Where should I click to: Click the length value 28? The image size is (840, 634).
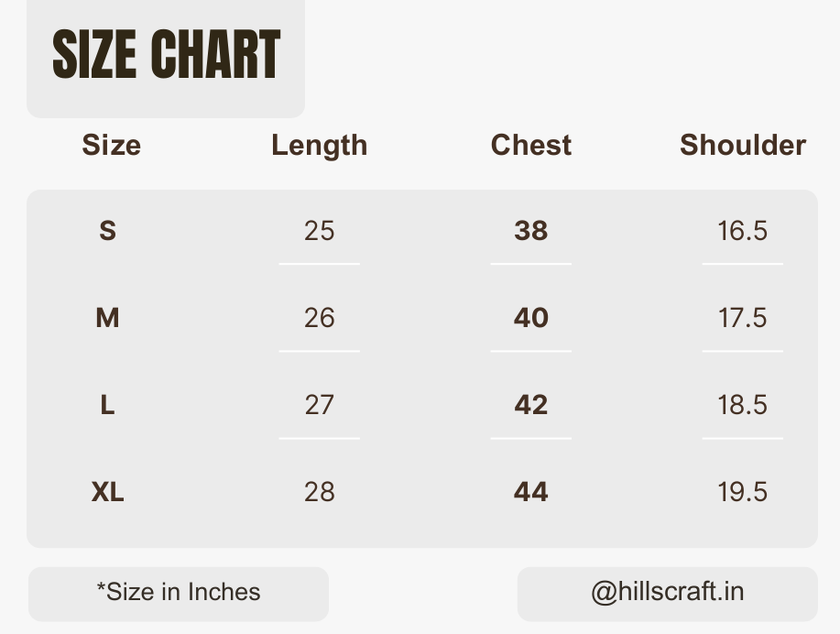(320, 492)
